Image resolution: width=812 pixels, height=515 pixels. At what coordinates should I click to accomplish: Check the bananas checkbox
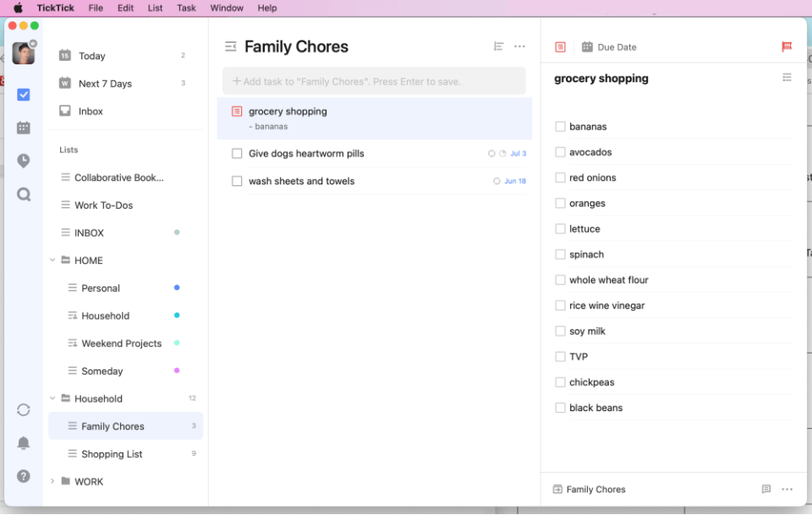click(x=560, y=126)
